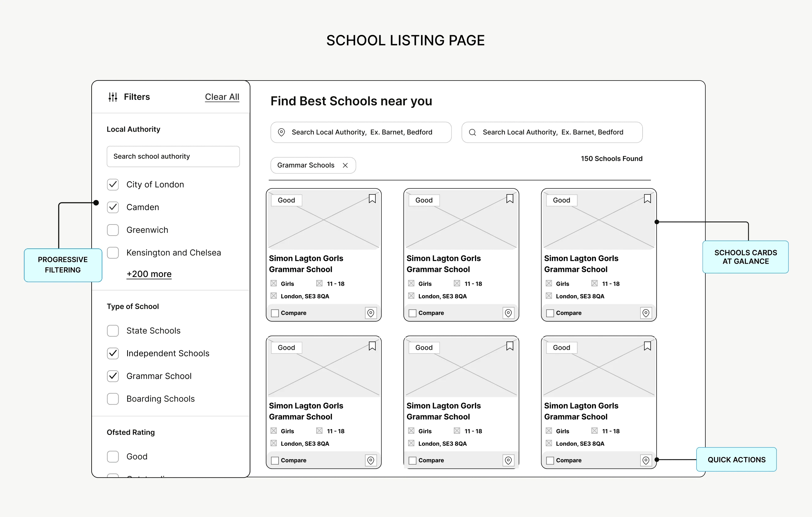Tick Compare on the first top-row card

(x=275, y=313)
